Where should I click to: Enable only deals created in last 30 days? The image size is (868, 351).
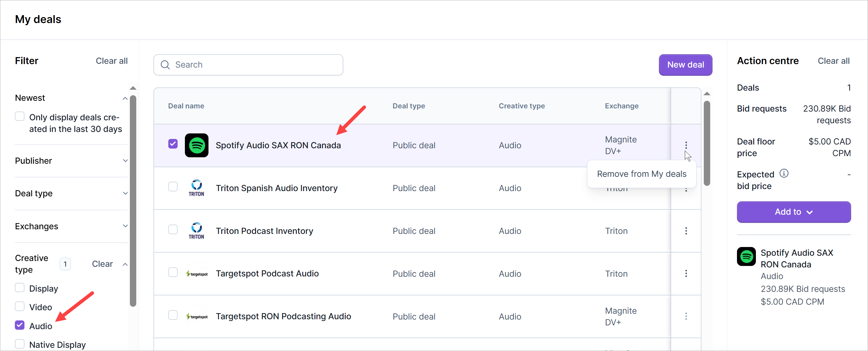coord(20,117)
